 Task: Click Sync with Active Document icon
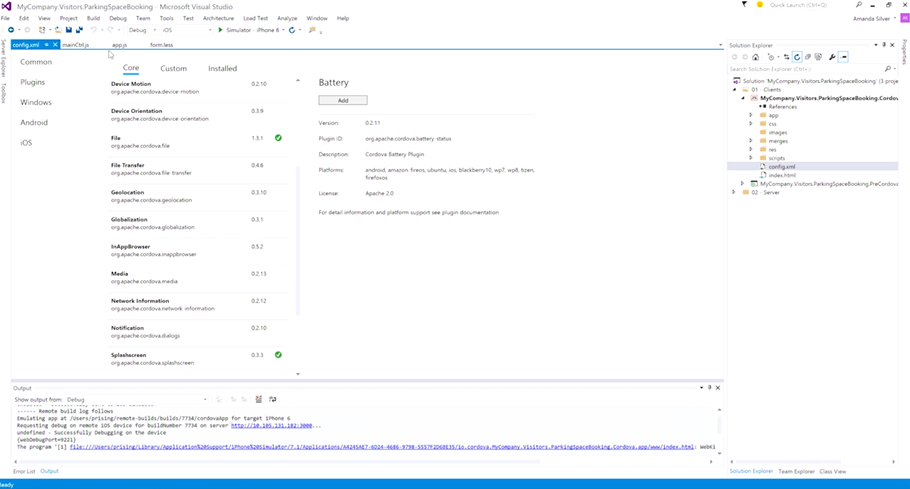point(786,57)
